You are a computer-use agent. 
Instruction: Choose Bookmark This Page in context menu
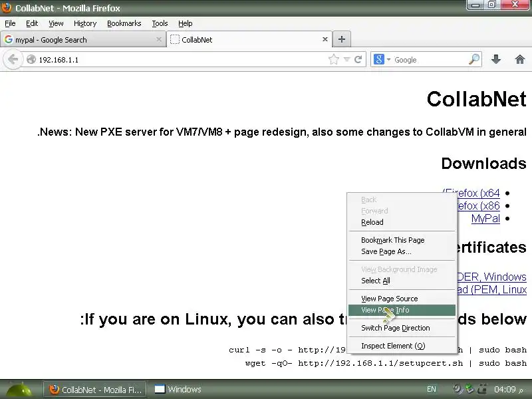[402, 240]
